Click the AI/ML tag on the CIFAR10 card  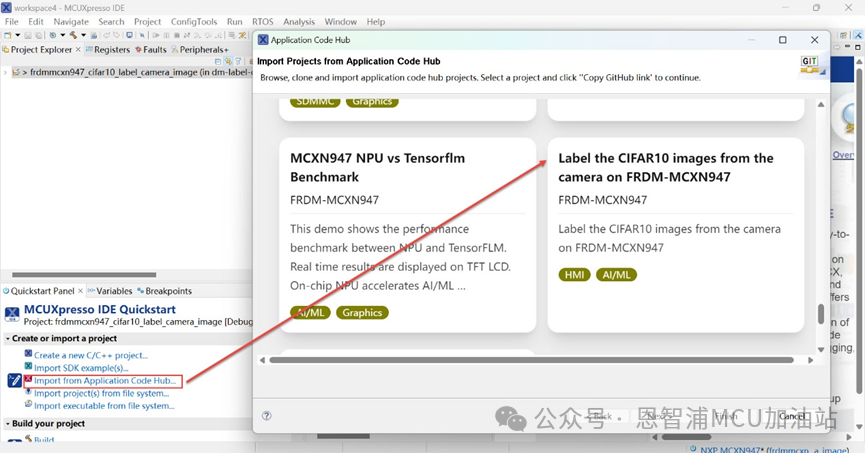point(616,275)
